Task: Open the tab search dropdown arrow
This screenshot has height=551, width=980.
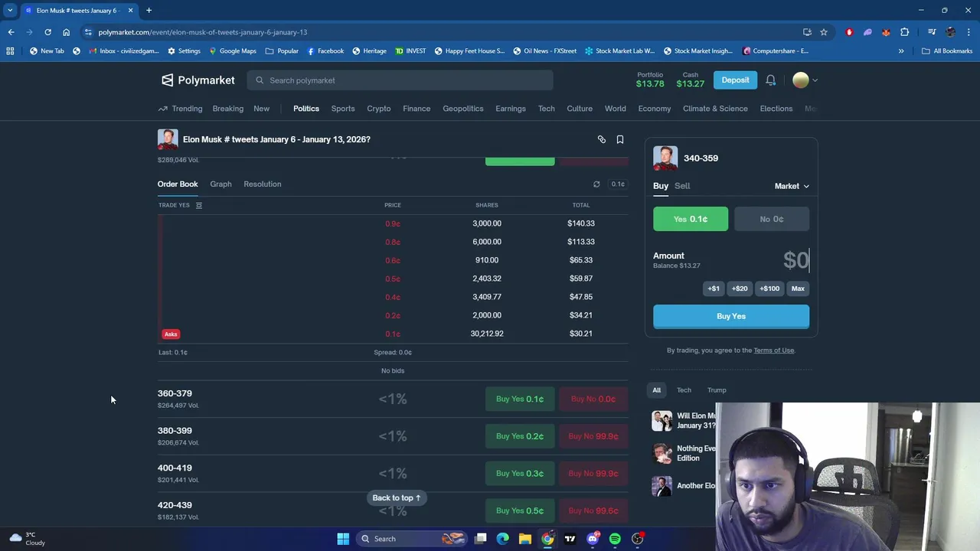Action: [10, 10]
